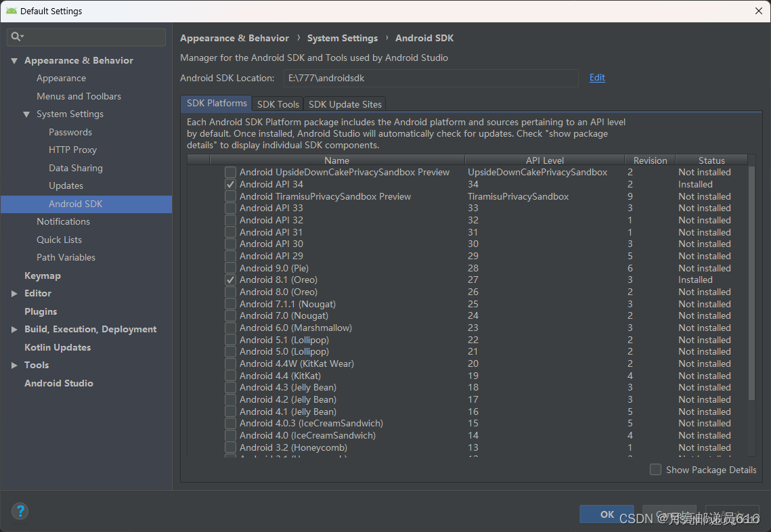Select Android 8.0 (Oreo) row name
Screen dimensions: 771x532
point(278,292)
